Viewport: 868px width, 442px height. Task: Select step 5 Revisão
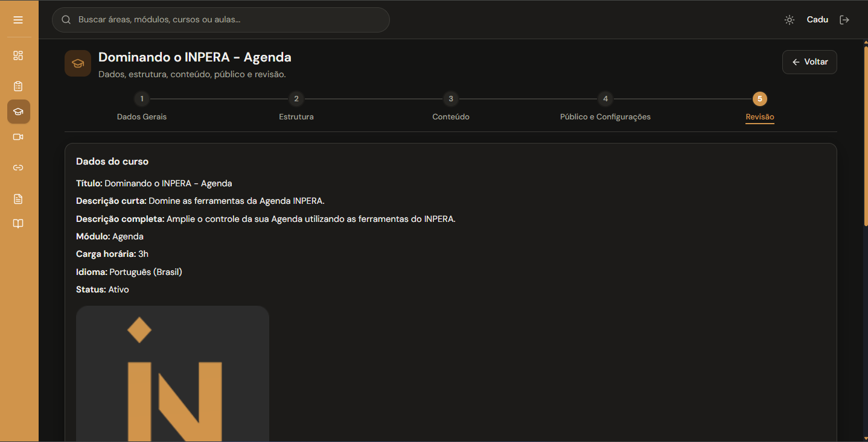tap(760, 106)
